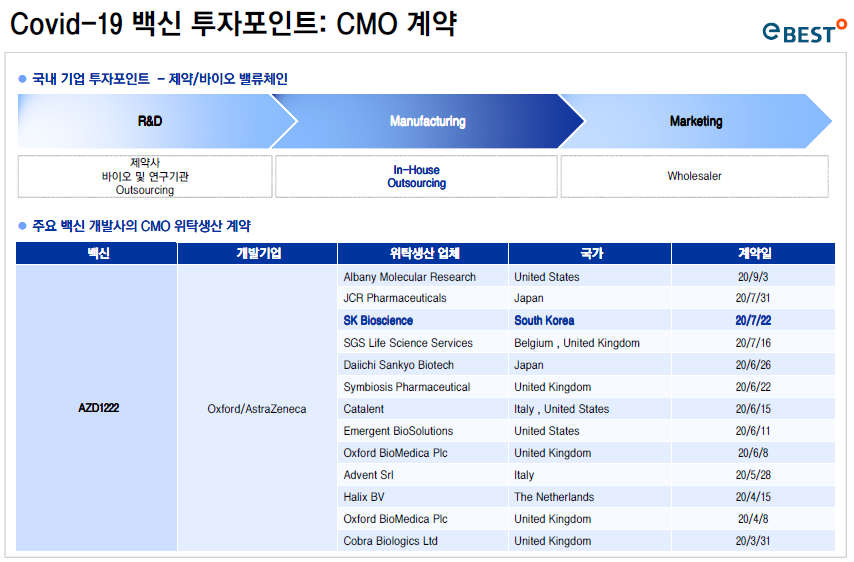Image resolution: width=854 pixels, height=562 pixels.
Task: Click United States in the Albany row
Action: click(547, 277)
